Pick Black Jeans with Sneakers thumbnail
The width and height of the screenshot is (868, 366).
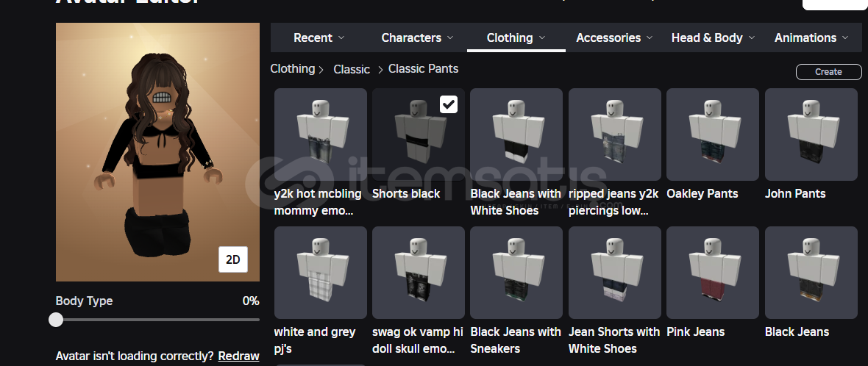[x=516, y=273]
